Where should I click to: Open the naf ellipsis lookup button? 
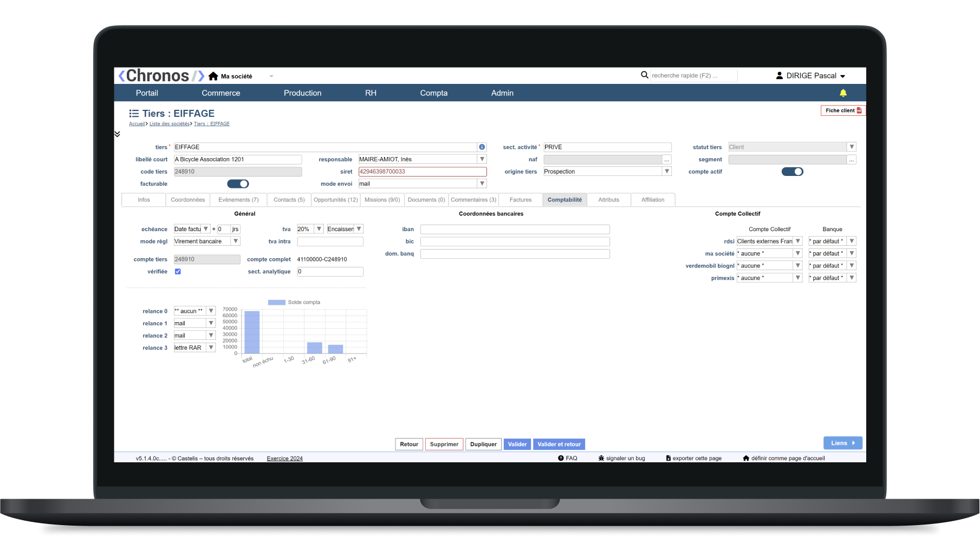coord(667,160)
